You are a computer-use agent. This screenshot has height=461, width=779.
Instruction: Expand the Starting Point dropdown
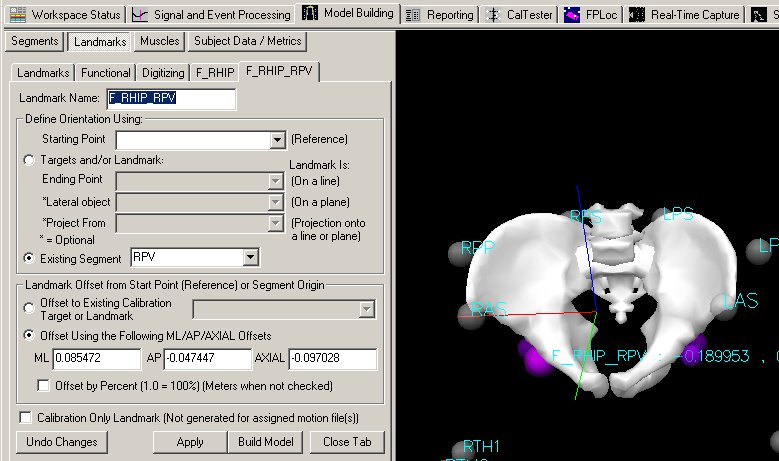pos(277,140)
